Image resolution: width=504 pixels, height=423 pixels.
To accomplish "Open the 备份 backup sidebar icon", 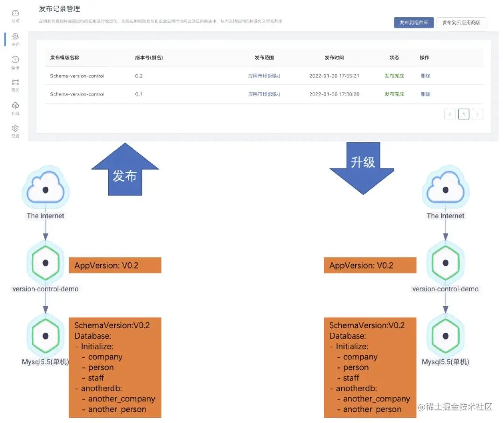I will (15, 63).
